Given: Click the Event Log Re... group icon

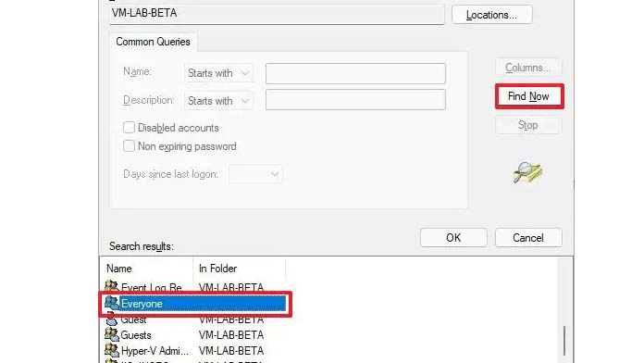Looking at the screenshot, I should [111, 286].
